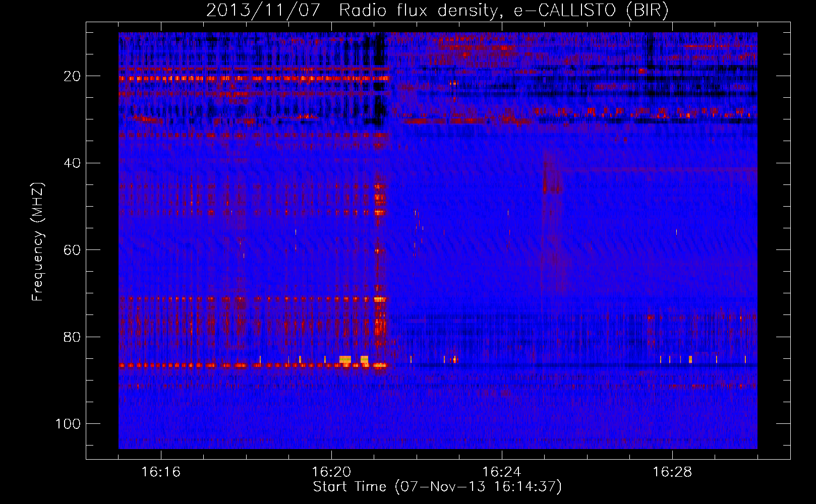The width and height of the screenshot is (816, 504).
Task: Click the 16:24 time tick label
Action: click(x=502, y=472)
